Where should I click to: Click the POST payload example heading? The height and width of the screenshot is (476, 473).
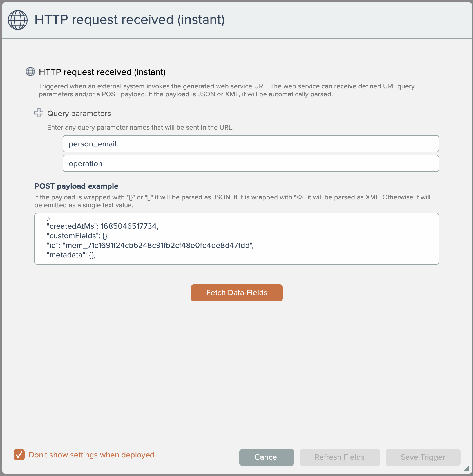76,186
